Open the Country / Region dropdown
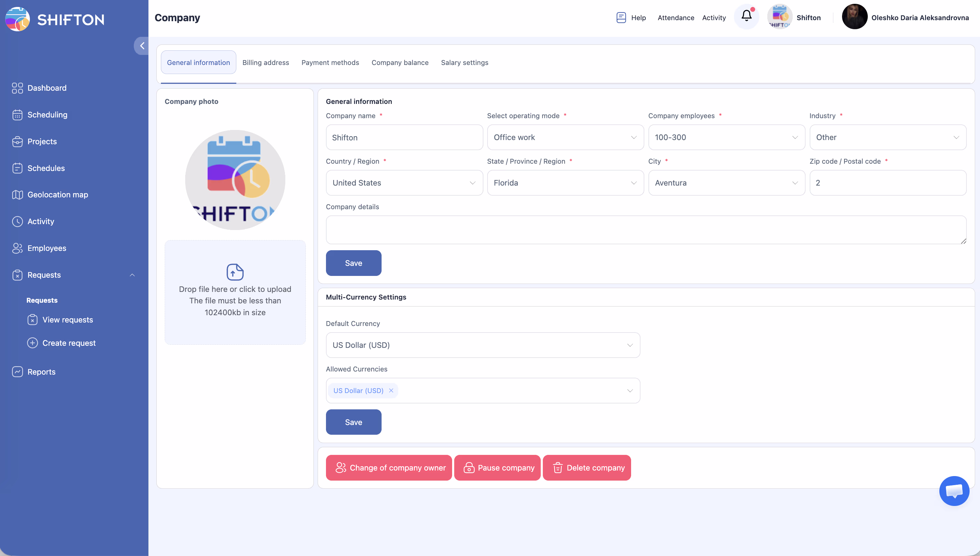Image resolution: width=980 pixels, height=556 pixels. (404, 182)
